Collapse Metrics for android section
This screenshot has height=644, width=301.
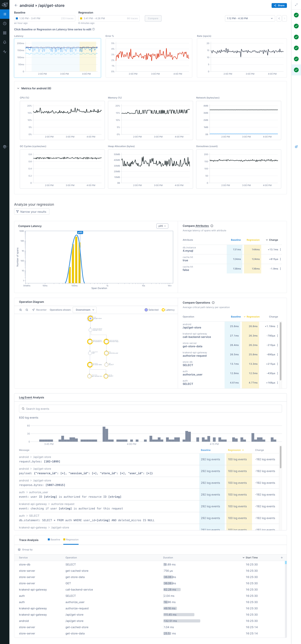click(x=18, y=88)
